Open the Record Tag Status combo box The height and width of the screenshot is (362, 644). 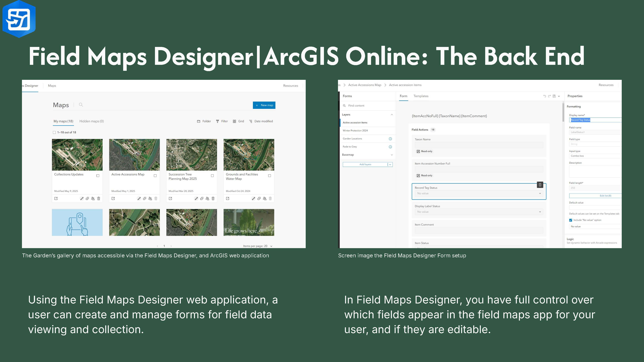click(479, 193)
